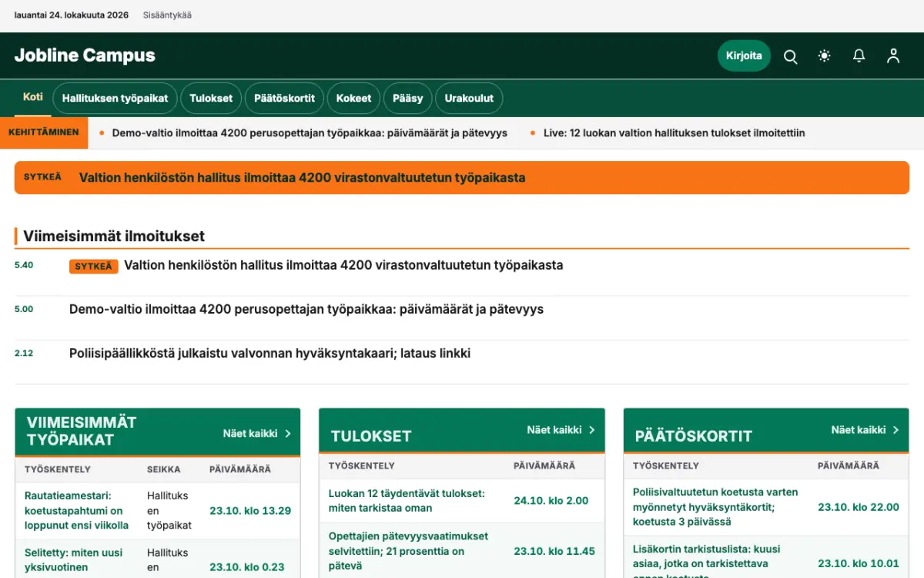This screenshot has width=924, height=578.
Task: Open ticker item about 4200 perusopettajan työpaikkaa
Action: tap(310, 133)
